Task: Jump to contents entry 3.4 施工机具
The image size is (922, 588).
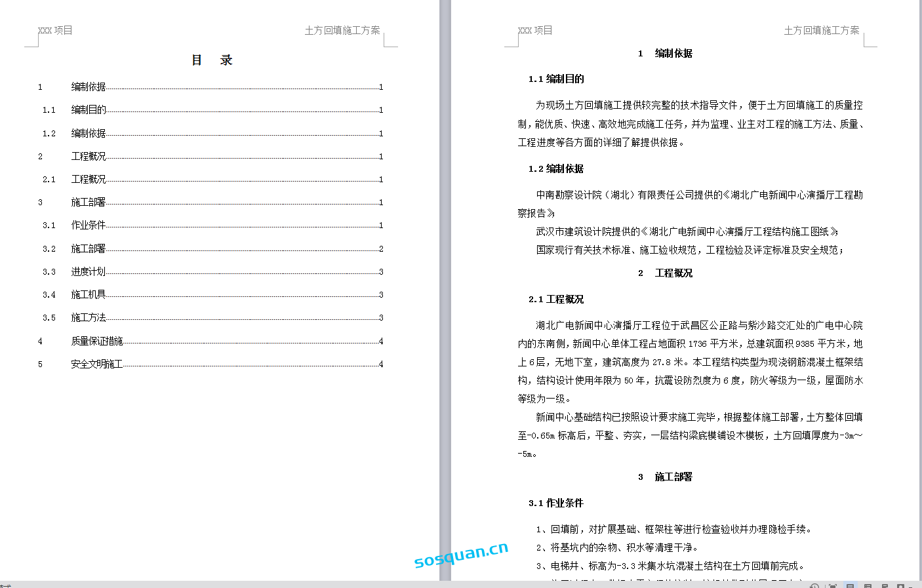Action: coord(89,295)
